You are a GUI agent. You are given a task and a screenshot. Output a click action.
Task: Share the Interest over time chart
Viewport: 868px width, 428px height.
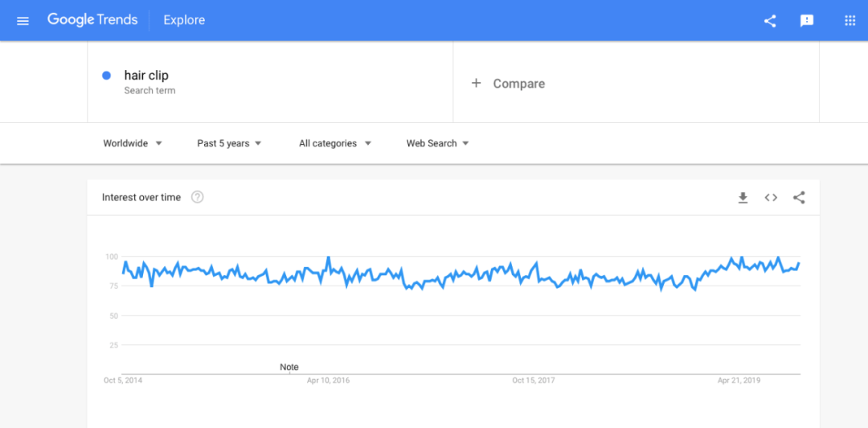[x=799, y=198]
